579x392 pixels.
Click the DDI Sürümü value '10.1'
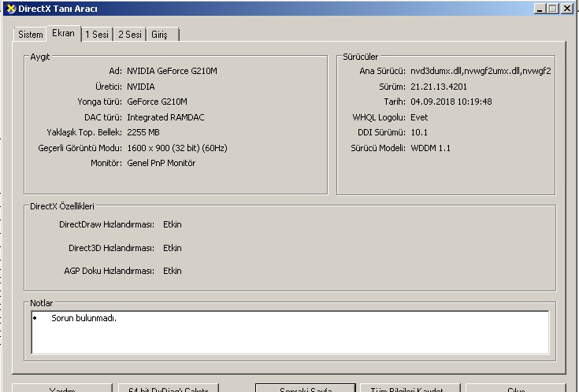(419, 132)
